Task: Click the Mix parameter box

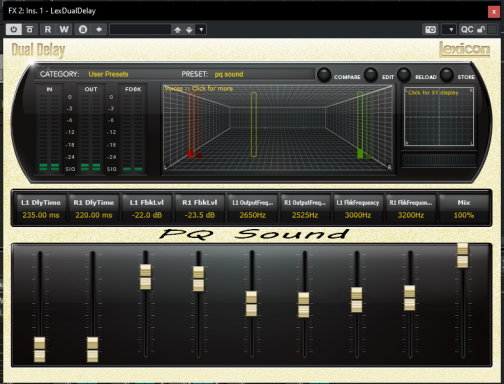Action: pos(464,208)
